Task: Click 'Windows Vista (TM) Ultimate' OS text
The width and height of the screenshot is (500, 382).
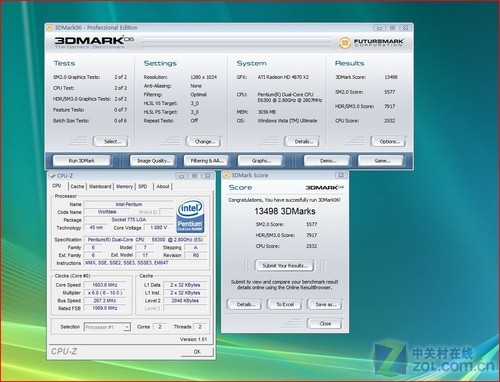Action: click(x=287, y=121)
